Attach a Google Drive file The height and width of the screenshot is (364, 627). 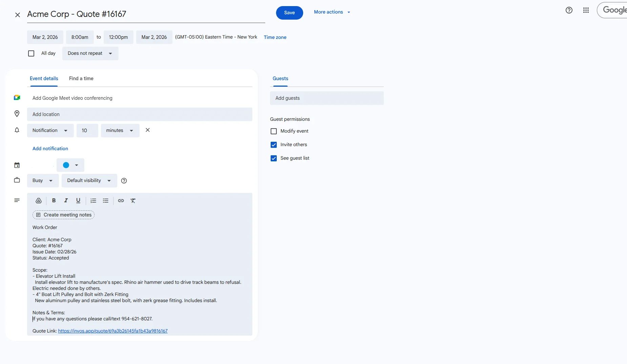[x=39, y=201]
